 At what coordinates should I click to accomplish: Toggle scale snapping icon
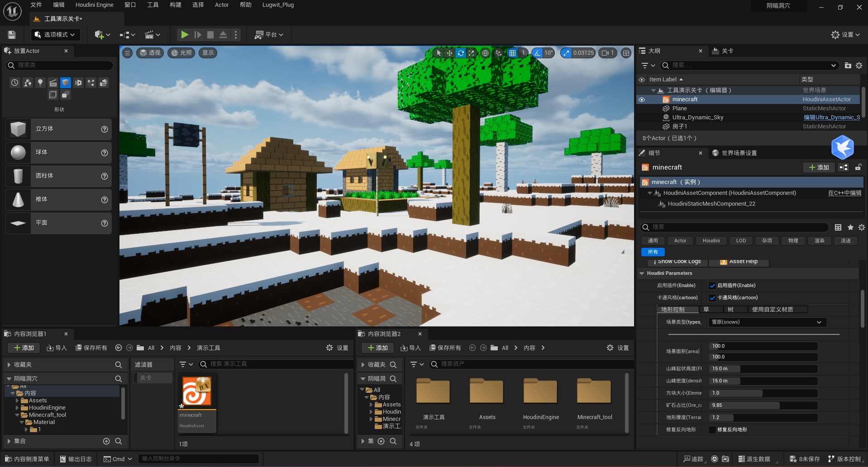point(566,53)
